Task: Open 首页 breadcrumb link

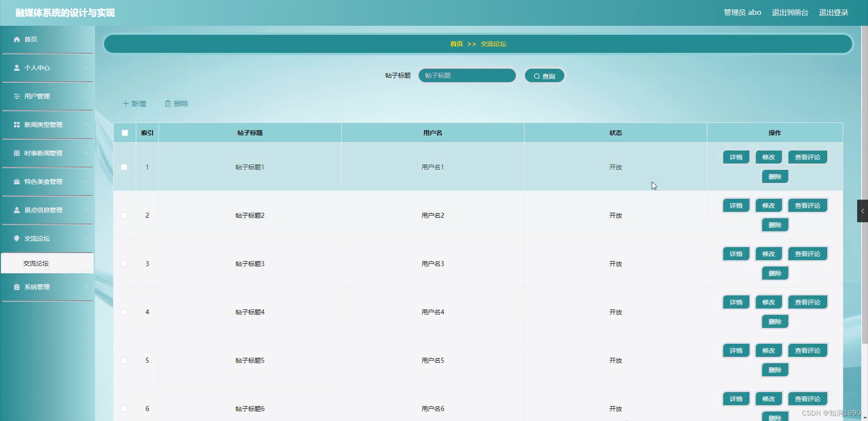Action: (456, 44)
